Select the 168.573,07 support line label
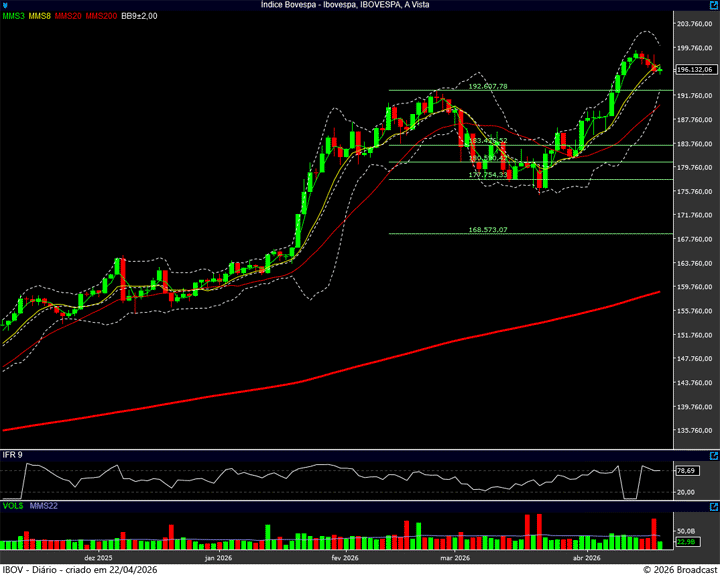This screenshot has height=575, width=720. [x=488, y=230]
